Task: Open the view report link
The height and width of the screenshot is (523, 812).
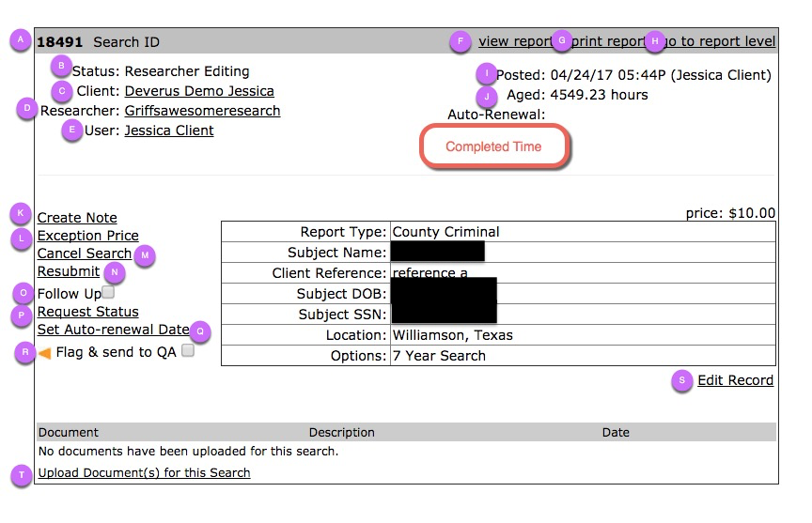Action: coord(515,41)
